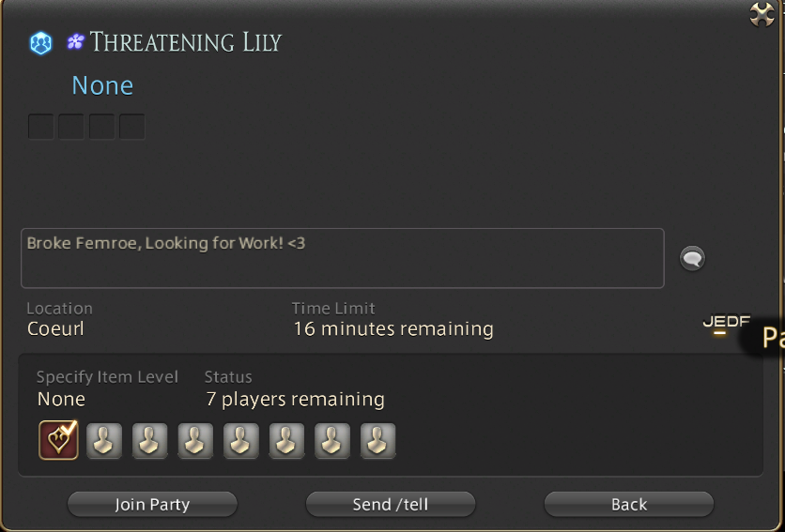Click the 7 players remaining status text
Screen dimensions: 785x532
coord(296,399)
